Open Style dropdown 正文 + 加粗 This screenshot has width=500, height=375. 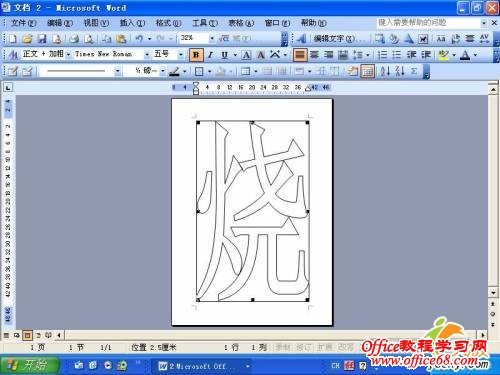click(x=68, y=55)
